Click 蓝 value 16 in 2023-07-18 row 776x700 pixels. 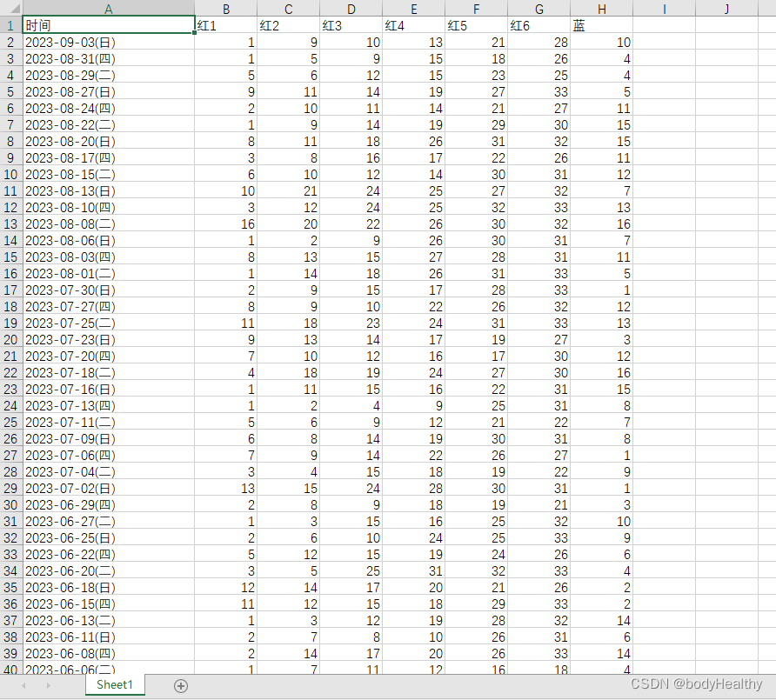click(x=601, y=372)
